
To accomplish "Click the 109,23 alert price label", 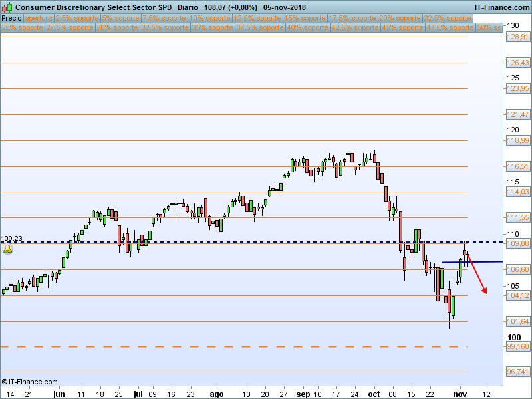I will [x=11, y=239].
